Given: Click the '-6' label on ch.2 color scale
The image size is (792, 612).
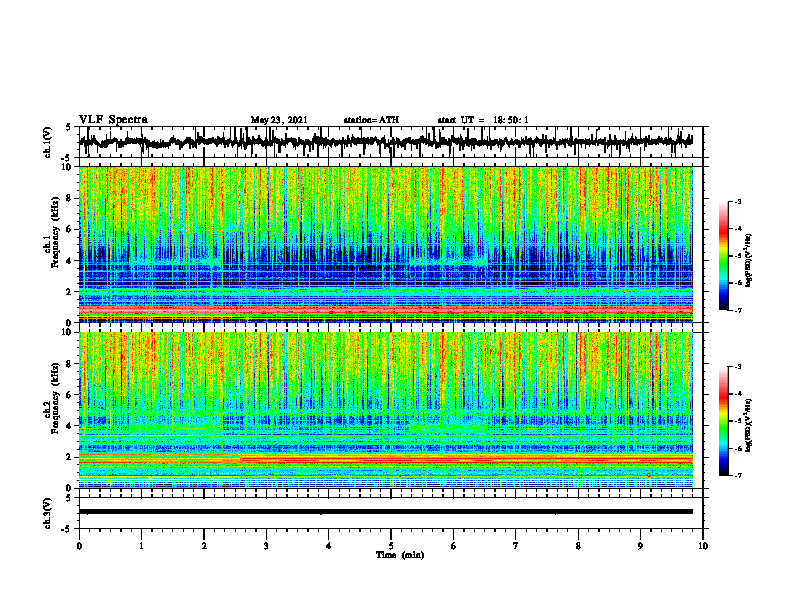Looking at the screenshot, I should pos(737,448).
